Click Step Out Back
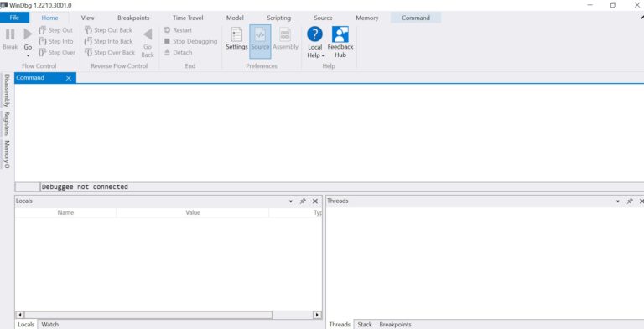The height and width of the screenshot is (329, 644). [x=108, y=30]
